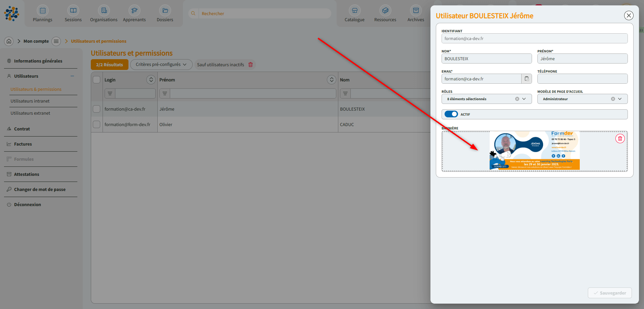Viewport: 644px width, 309px height.
Task: Expand the Rôles dropdown
Action: (524, 99)
